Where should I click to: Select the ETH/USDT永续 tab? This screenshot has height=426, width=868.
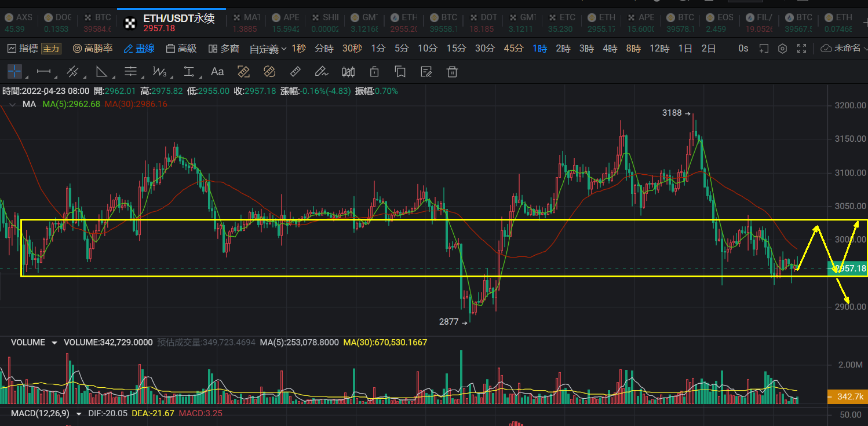171,23
